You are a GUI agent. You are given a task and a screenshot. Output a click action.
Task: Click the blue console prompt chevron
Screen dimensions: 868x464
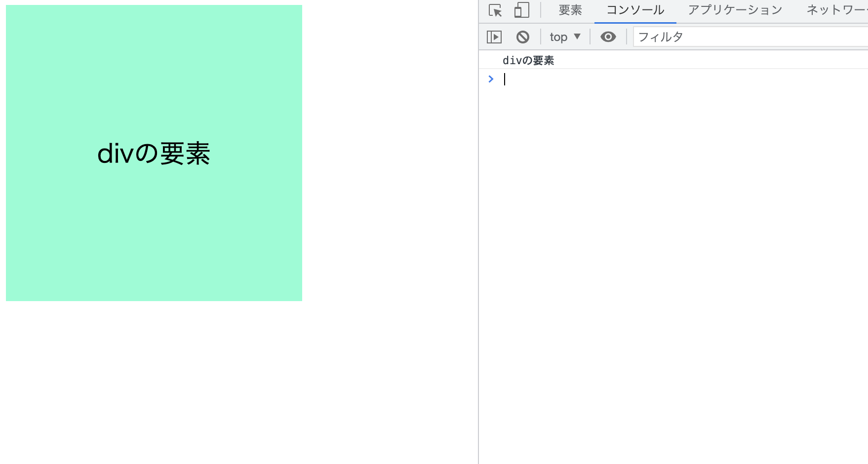(x=491, y=79)
